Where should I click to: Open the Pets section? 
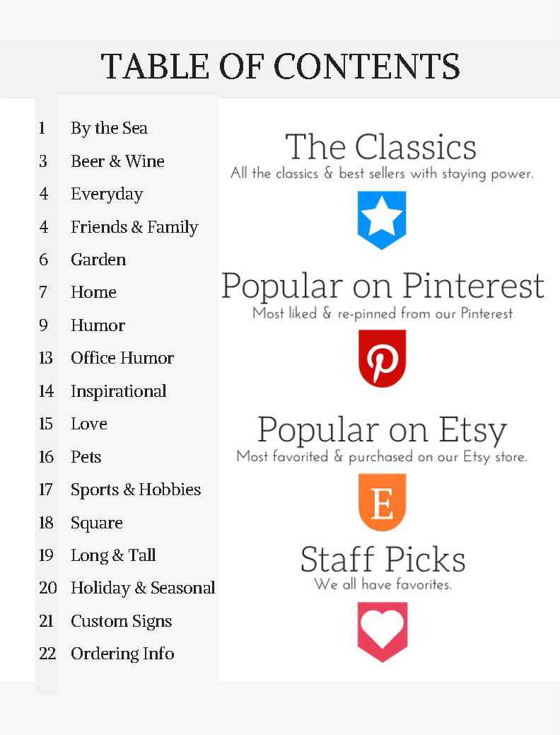pos(86,457)
